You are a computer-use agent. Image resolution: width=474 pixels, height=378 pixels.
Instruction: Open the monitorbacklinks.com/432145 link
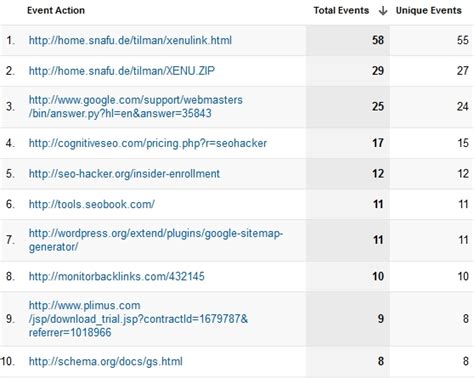tap(116, 276)
